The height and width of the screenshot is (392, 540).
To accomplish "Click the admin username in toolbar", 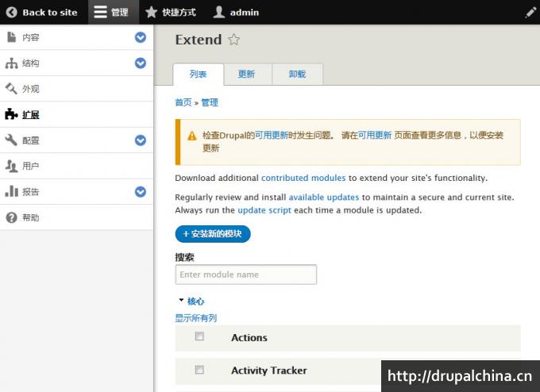I will tap(244, 13).
